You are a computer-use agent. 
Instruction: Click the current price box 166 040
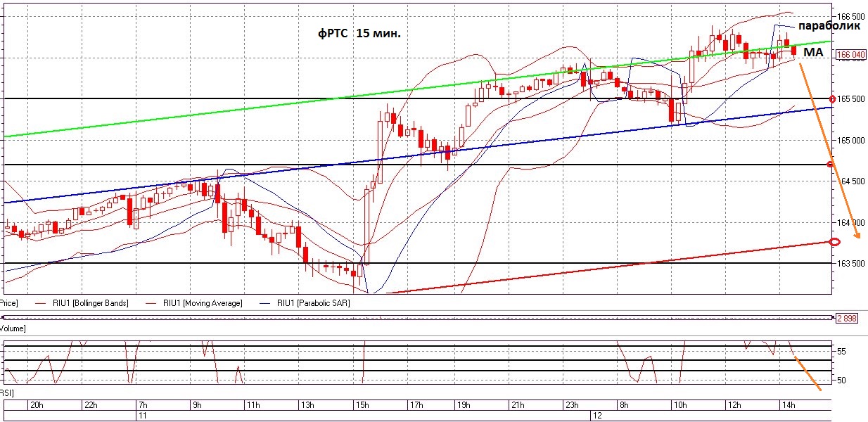click(x=850, y=54)
